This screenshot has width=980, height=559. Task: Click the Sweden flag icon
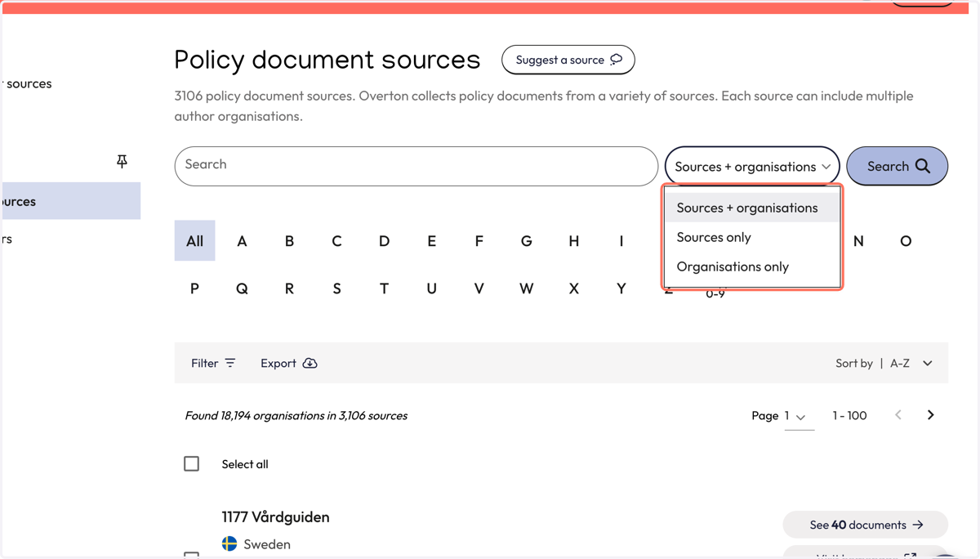pos(229,543)
